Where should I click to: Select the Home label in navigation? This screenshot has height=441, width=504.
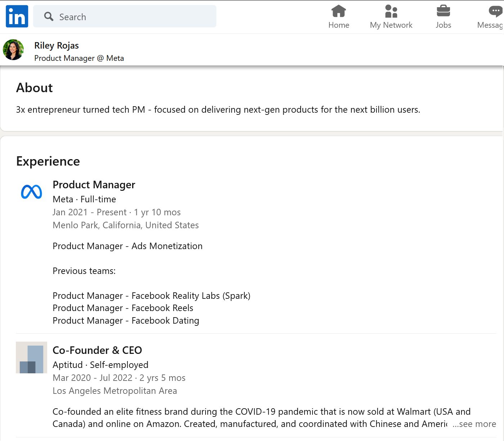tap(339, 25)
